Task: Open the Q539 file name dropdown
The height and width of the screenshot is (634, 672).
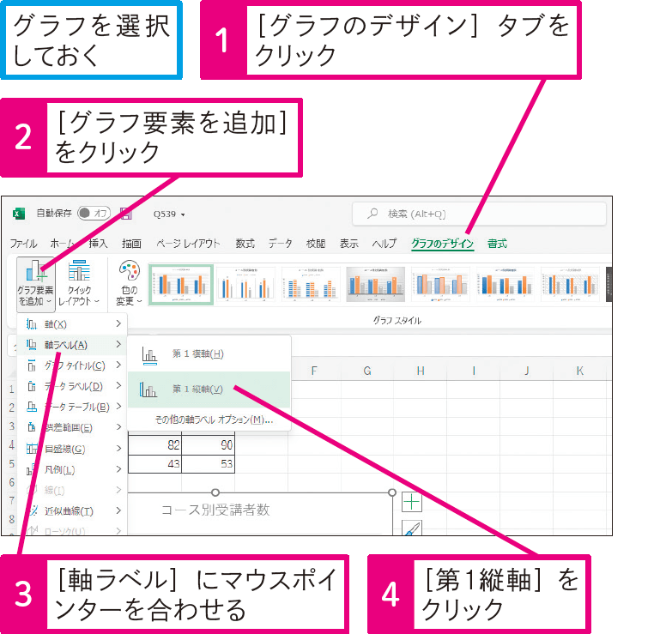Action: click(169, 214)
